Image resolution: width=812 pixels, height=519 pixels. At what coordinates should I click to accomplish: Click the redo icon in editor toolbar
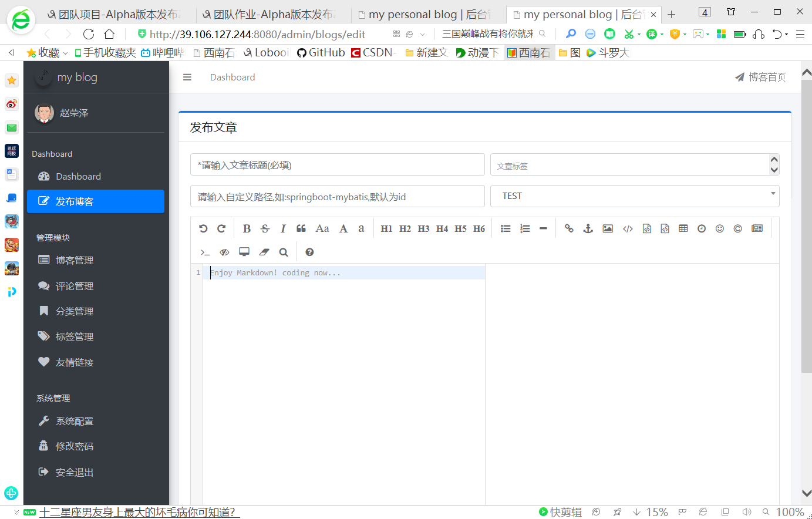221,228
